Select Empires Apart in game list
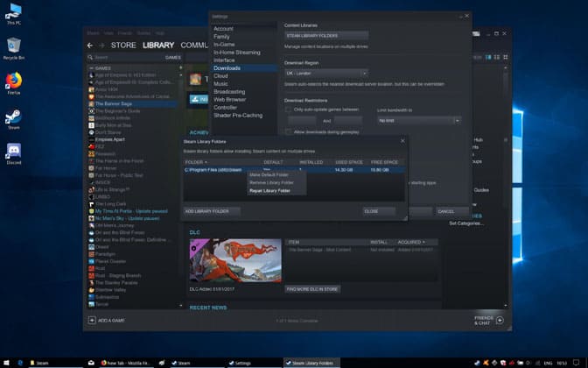Image resolution: width=588 pixels, height=368 pixels. coord(109,139)
